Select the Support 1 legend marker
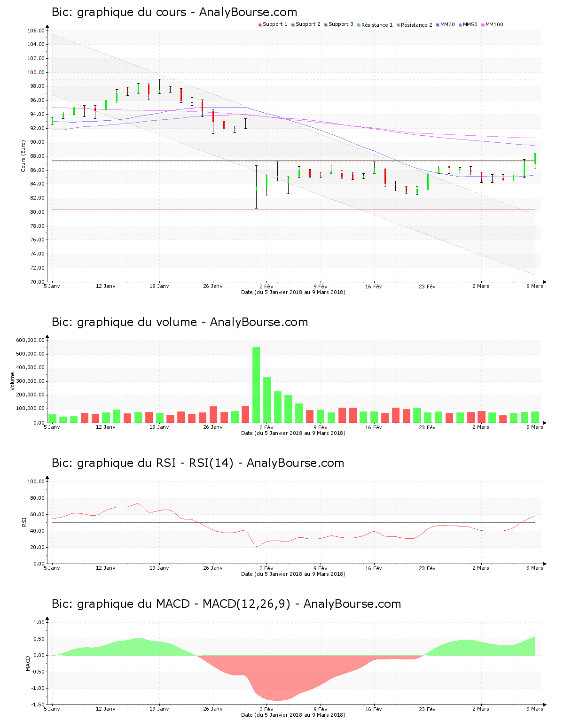 (x=260, y=24)
